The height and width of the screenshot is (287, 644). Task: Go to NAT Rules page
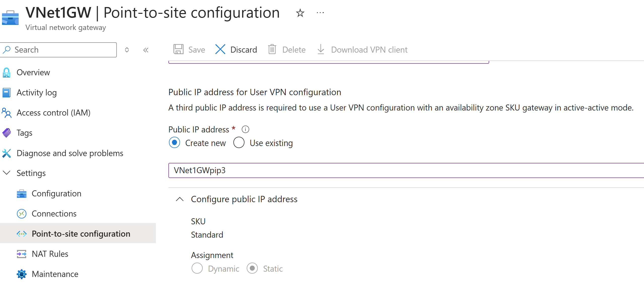tap(50, 254)
